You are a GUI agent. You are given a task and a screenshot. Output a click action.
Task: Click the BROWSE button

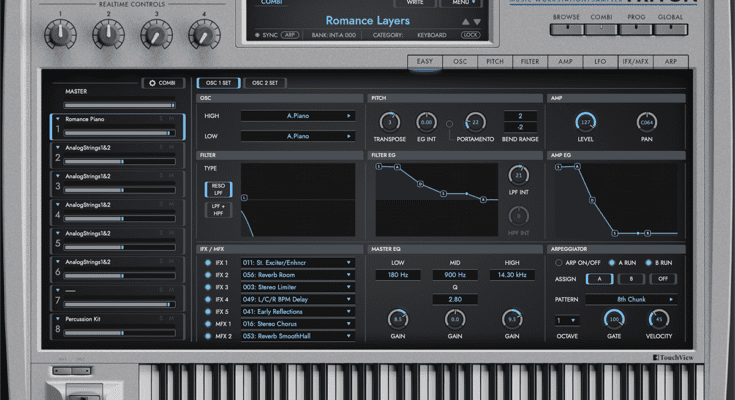click(566, 17)
